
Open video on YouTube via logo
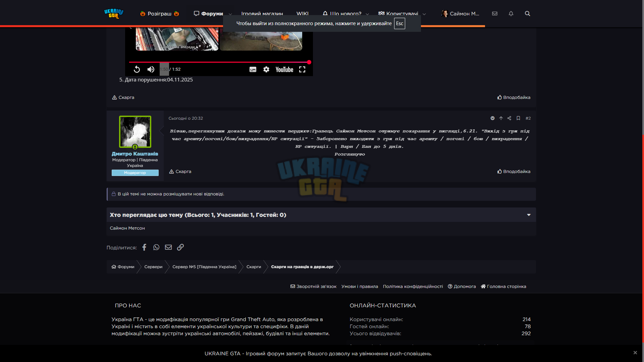[284, 69]
